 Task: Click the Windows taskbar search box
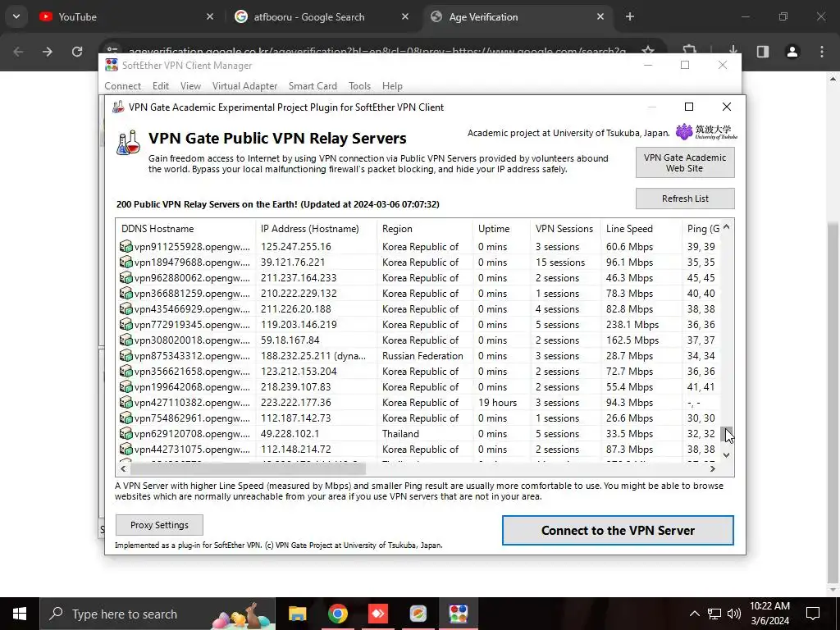[x=157, y=614]
